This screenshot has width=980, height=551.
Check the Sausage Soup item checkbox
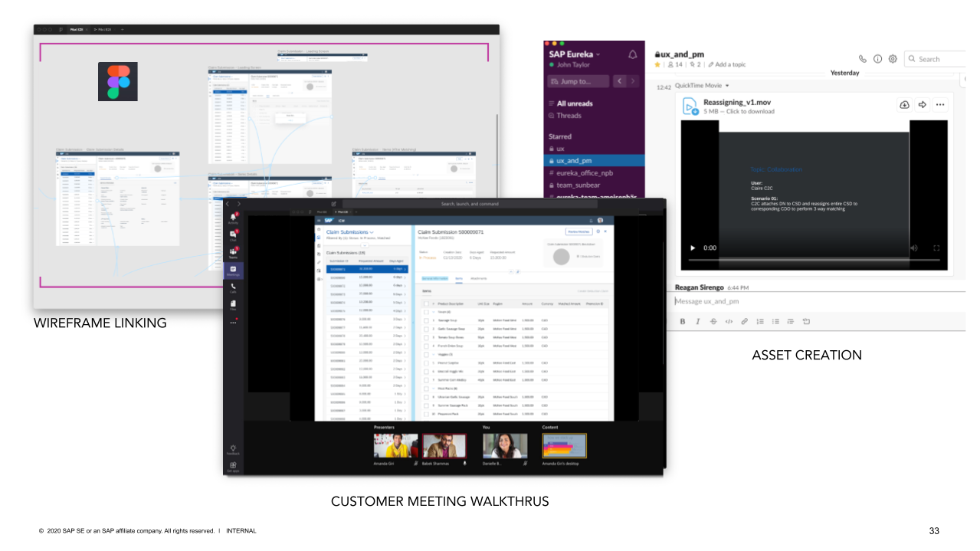[426, 319]
